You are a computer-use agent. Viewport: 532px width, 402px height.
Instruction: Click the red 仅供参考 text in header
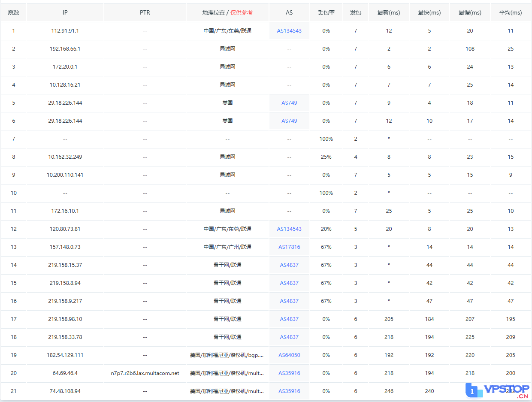point(242,12)
